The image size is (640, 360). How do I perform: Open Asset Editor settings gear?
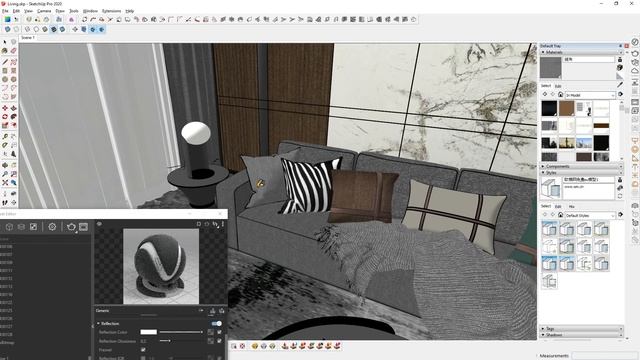pyautogui.click(x=52, y=227)
